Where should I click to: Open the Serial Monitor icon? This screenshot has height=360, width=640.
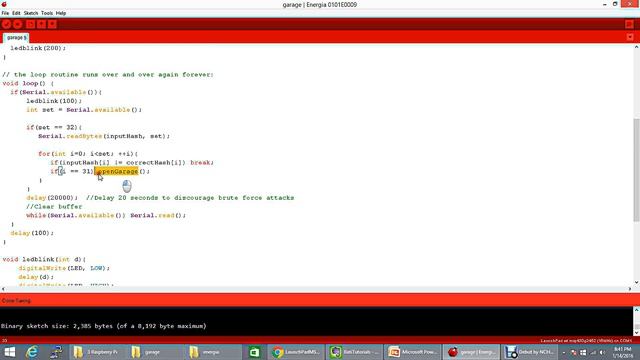(x=629, y=24)
